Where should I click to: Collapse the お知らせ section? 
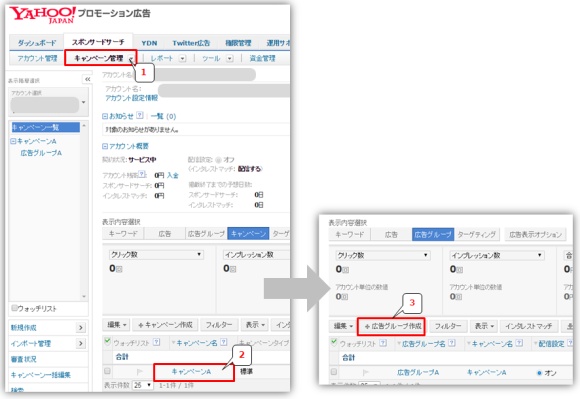point(105,116)
